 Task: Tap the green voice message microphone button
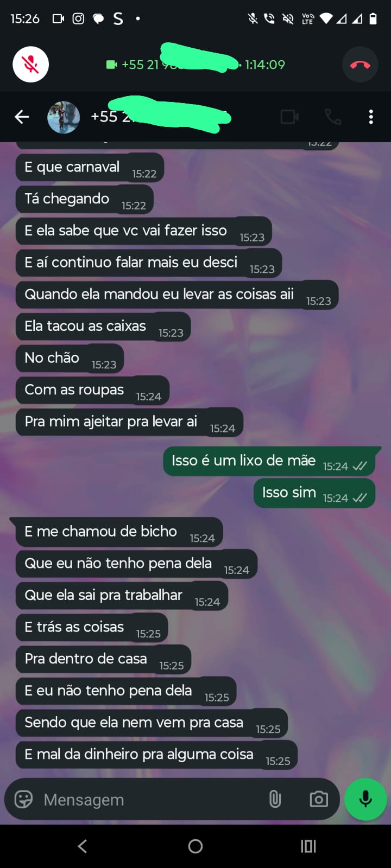(366, 799)
